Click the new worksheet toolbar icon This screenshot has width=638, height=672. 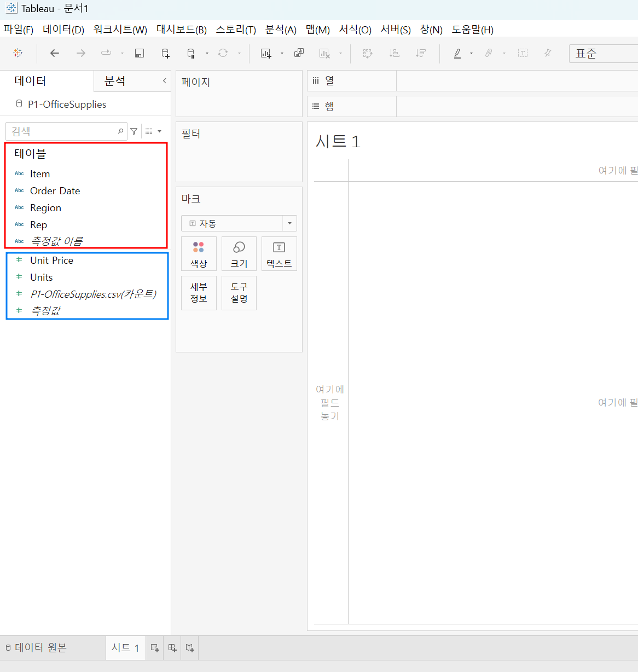tap(266, 53)
